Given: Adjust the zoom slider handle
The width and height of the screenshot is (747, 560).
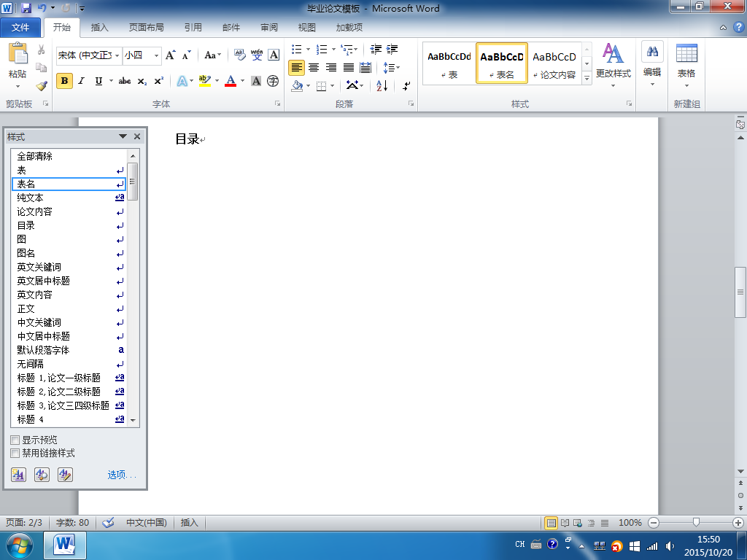Looking at the screenshot, I should 696,522.
